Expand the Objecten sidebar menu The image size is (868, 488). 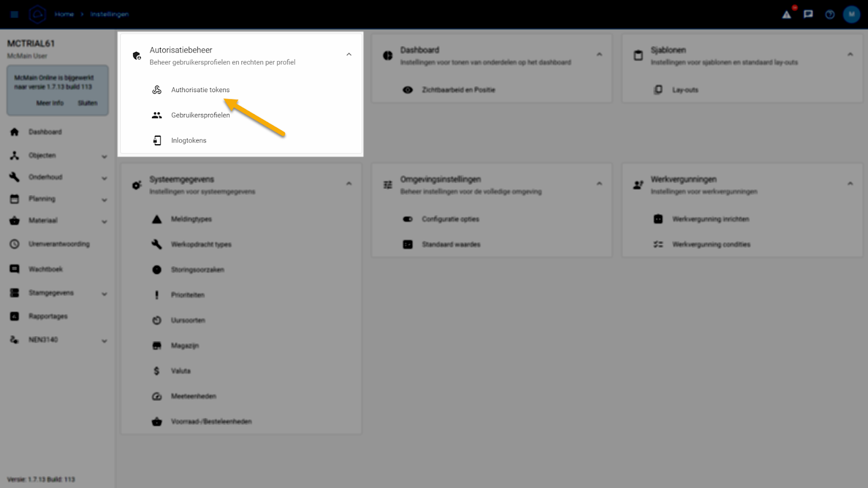click(x=104, y=156)
